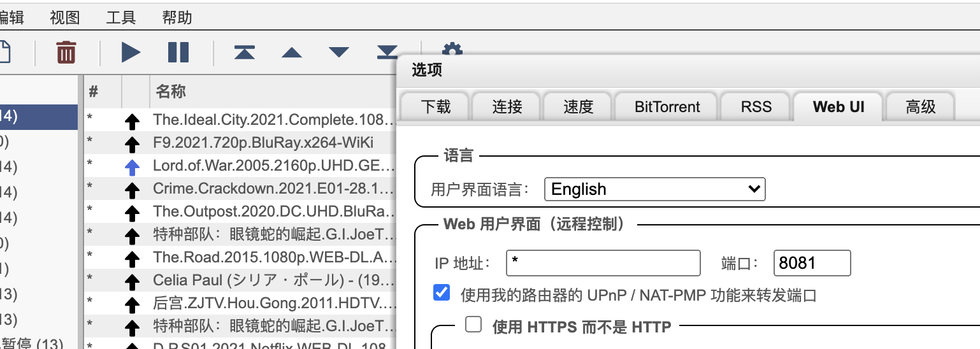
Task: Switch to the BitTorrent options tab
Action: tap(667, 106)
